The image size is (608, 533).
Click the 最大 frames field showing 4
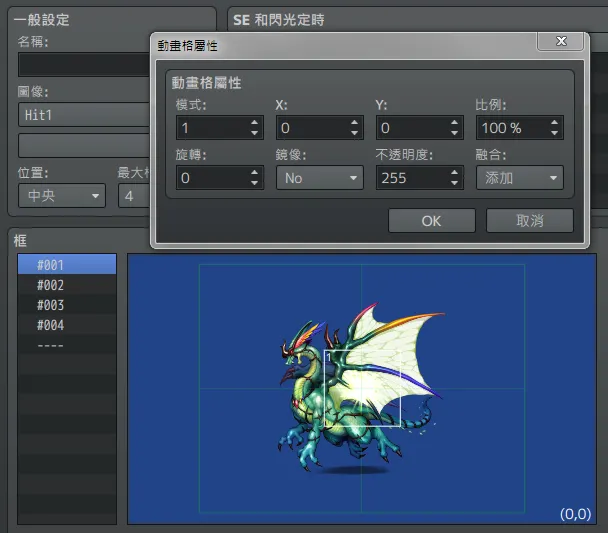[135, 196]
